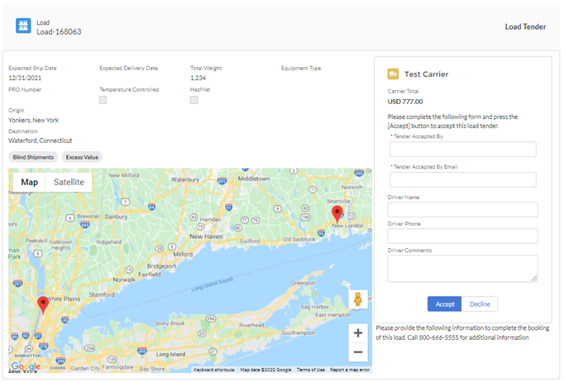Click Norwalk label on map
564x382 pixels.
click(x=124, y=279)
